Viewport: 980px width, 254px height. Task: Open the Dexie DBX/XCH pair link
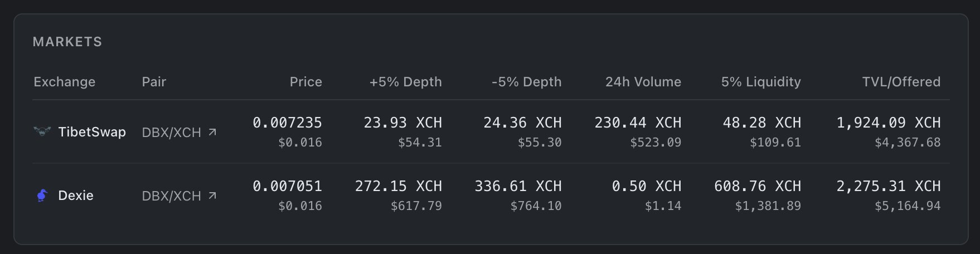click(x=172, y=196)
